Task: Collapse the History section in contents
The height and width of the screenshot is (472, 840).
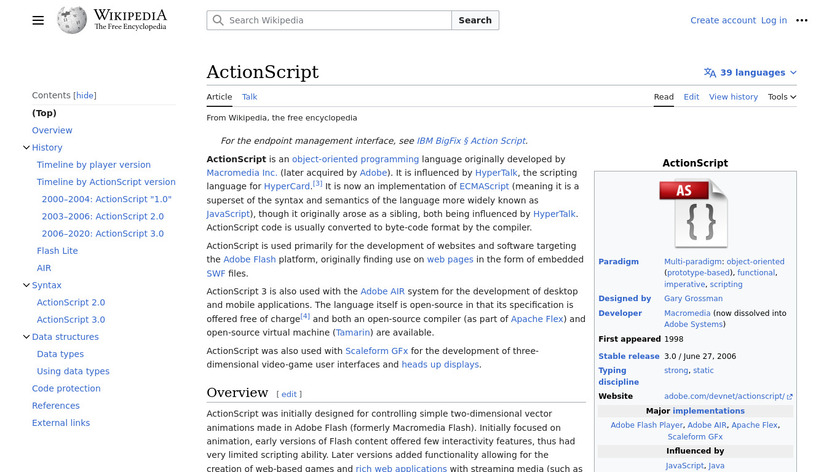Action: 26,148
